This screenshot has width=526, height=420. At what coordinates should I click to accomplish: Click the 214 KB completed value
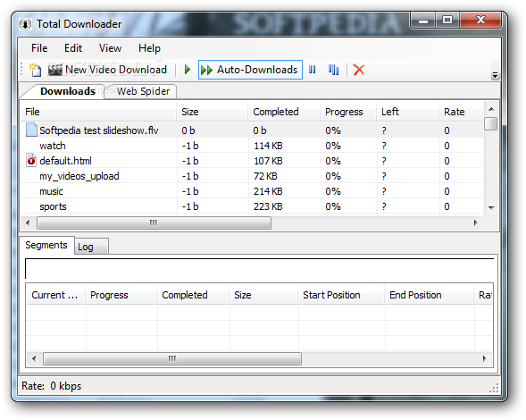point(268,191)
